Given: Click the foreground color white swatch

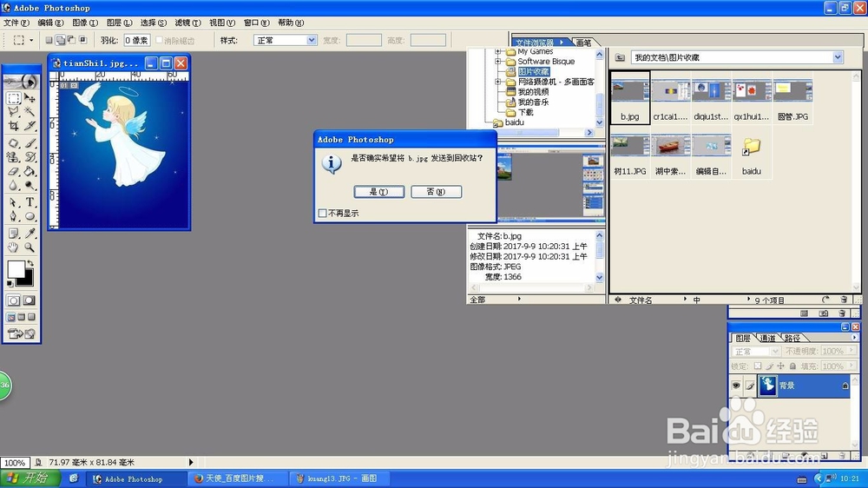Looking at the screenshot, I should click(x=15, y=268).
